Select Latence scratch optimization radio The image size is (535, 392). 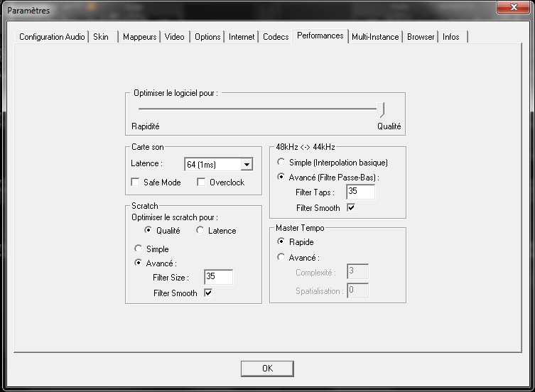[x=200, y=231]
